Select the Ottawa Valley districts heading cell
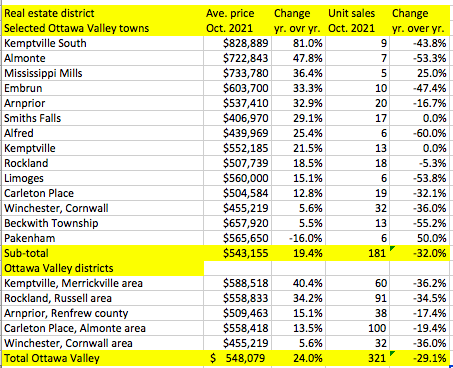453x368 pixels. 103,268
